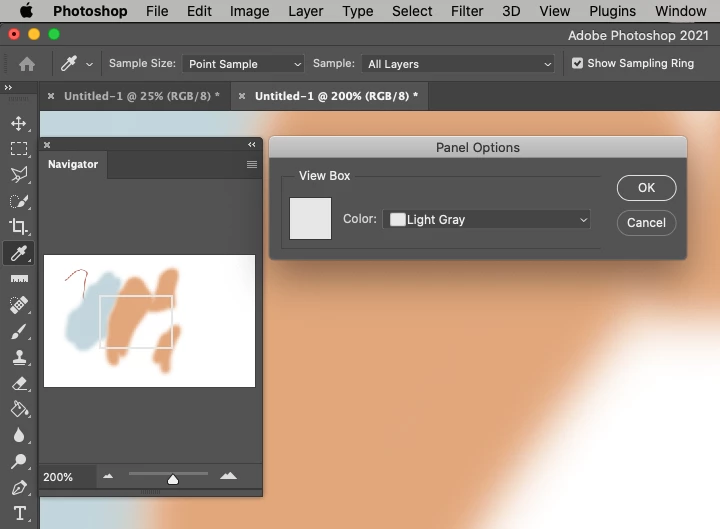Open the Filter menu

point(467,11)
